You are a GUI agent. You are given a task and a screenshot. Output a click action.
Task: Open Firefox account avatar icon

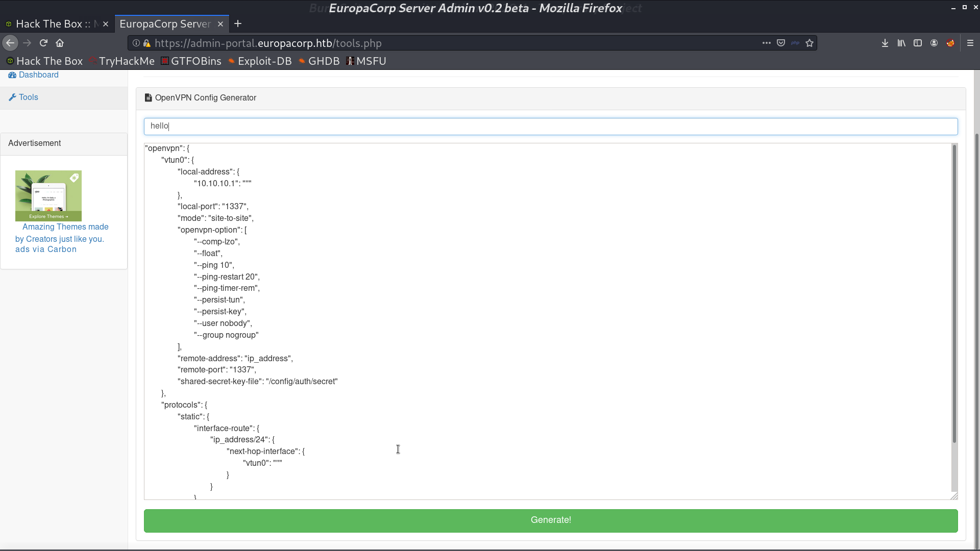click(x=934, y=43)
